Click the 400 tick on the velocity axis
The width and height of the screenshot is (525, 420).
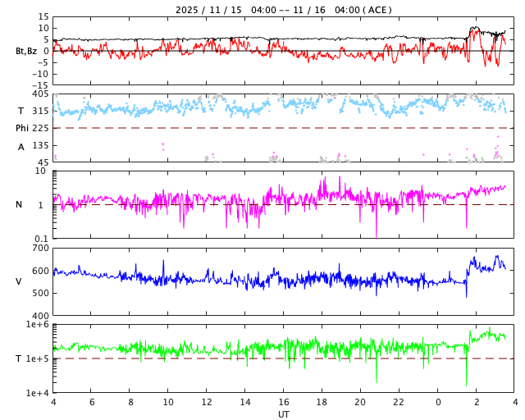(x=40, y=316)
